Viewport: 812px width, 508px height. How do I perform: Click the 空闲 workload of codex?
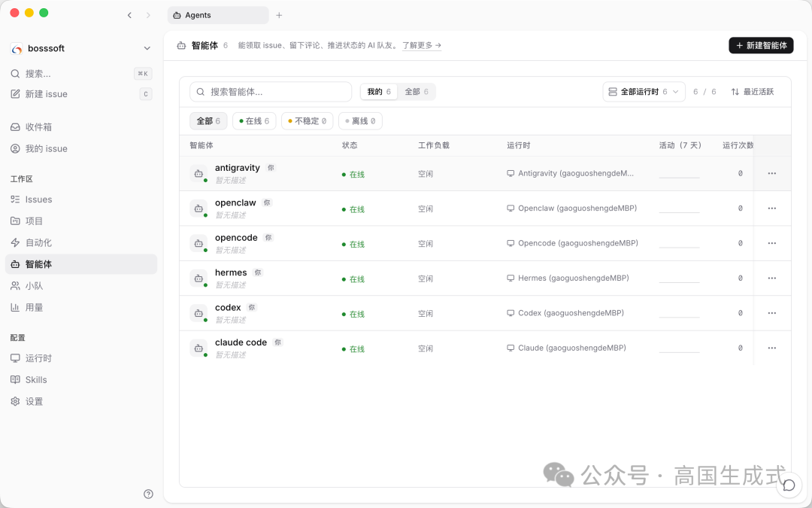click(x=425, y=314)
